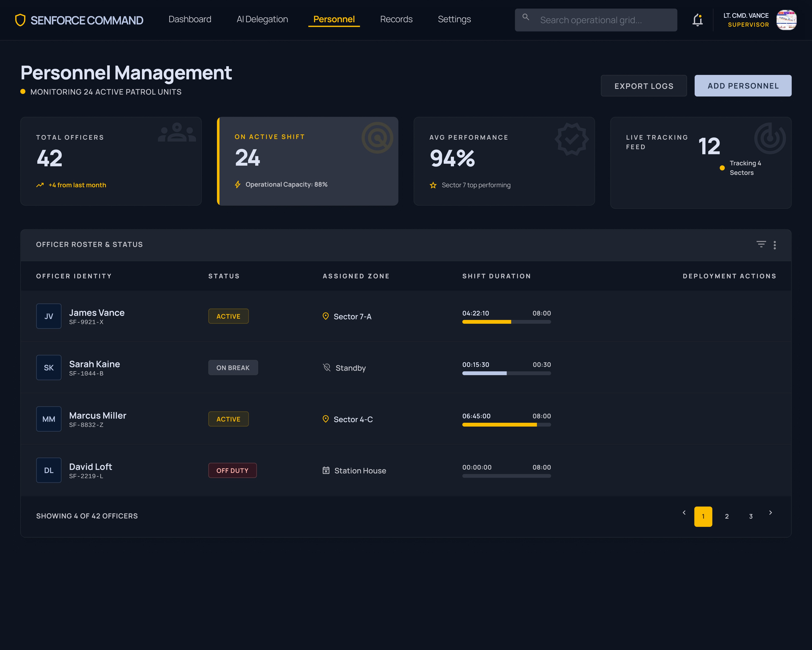Screen dimensions: 812x650
Task: Click the trending-up arrow icon
Action: click(40, 185)
